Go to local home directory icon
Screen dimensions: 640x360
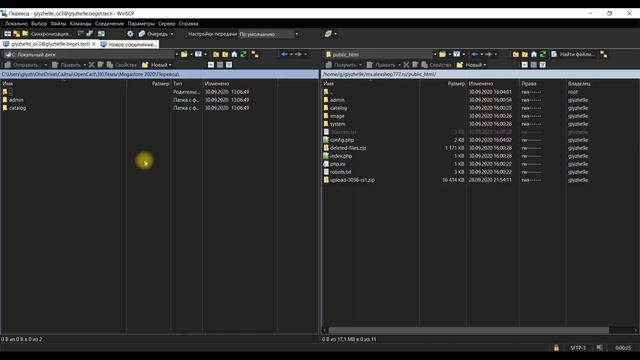[x=234, y=54]
